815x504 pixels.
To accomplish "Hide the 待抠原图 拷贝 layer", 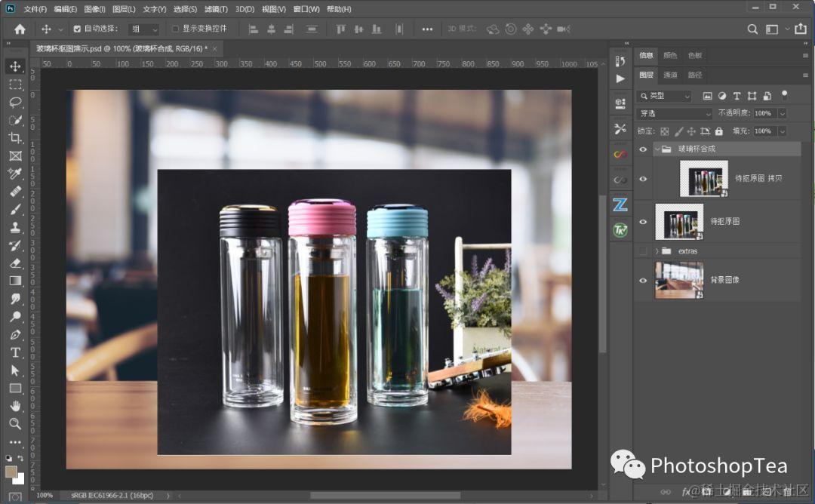I will (x=643, y=179).
